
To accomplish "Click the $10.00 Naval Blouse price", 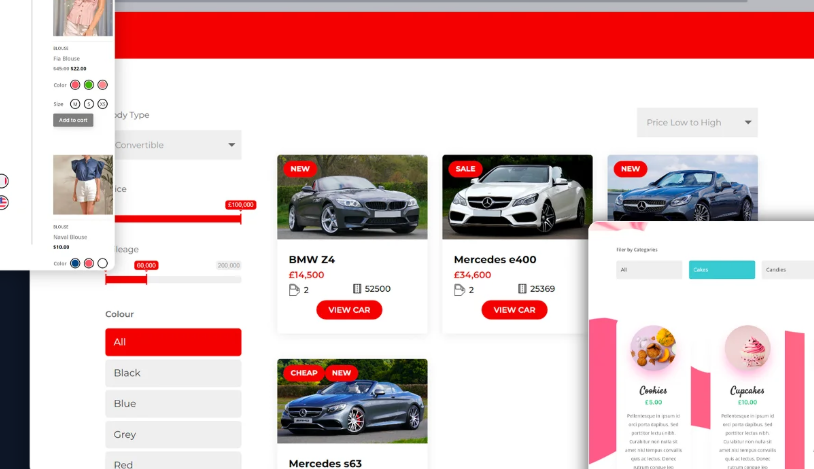I will 61,247.
